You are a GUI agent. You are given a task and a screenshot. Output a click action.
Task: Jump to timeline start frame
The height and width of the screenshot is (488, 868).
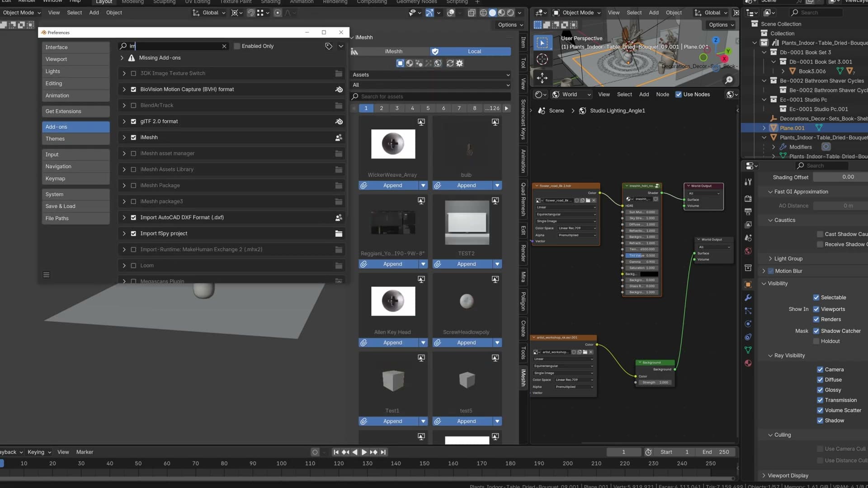coord(336,452)
